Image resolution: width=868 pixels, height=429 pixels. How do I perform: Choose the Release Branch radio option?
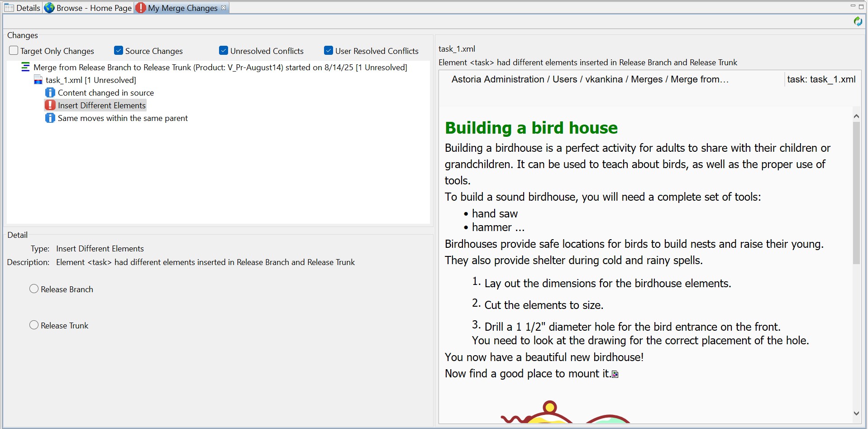coord(34,289)
